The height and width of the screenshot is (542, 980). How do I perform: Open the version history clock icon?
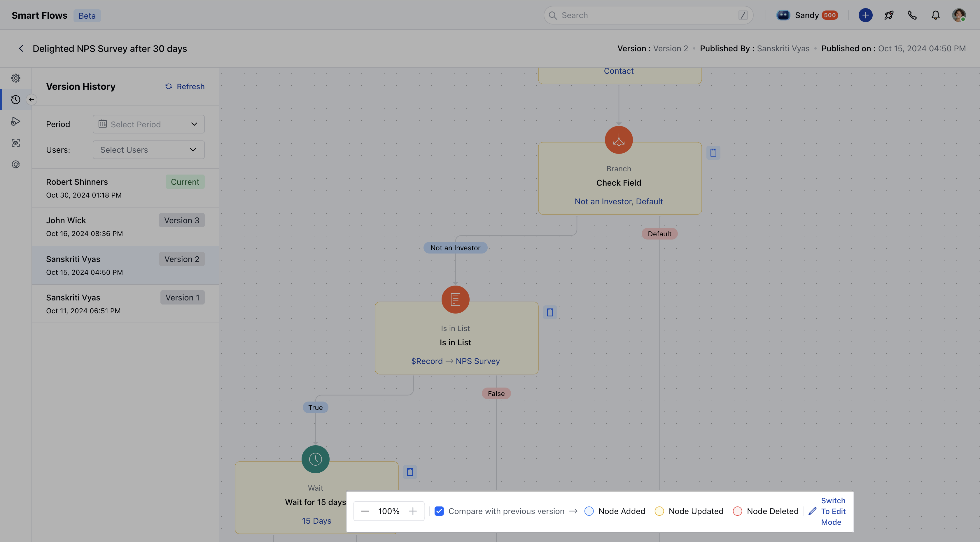click(15, 100)
